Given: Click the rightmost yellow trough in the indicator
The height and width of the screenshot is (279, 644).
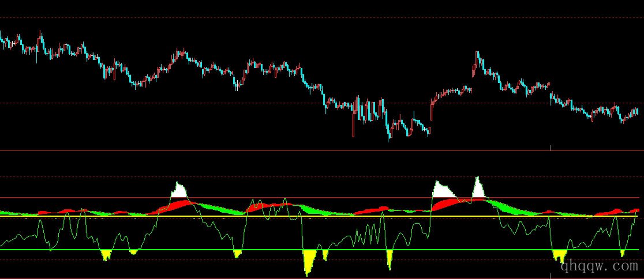Looking at the screenshot, I should 622,252.
